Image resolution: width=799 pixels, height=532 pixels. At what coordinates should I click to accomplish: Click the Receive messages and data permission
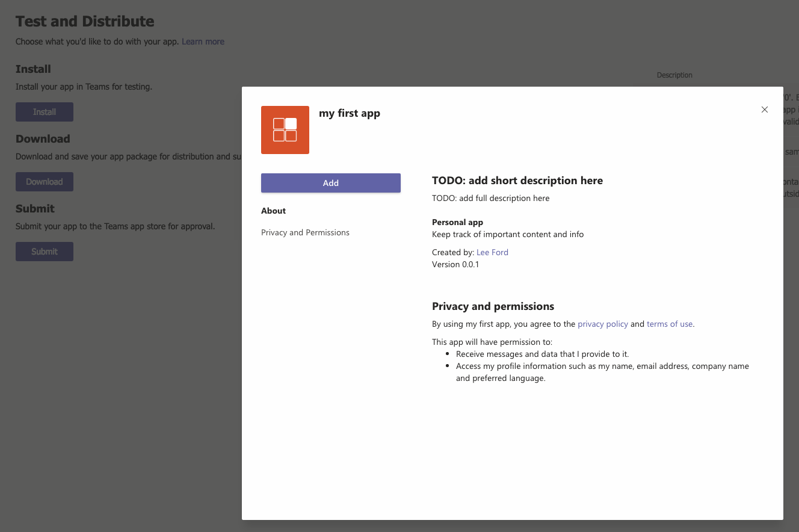[x=543, y=354]
